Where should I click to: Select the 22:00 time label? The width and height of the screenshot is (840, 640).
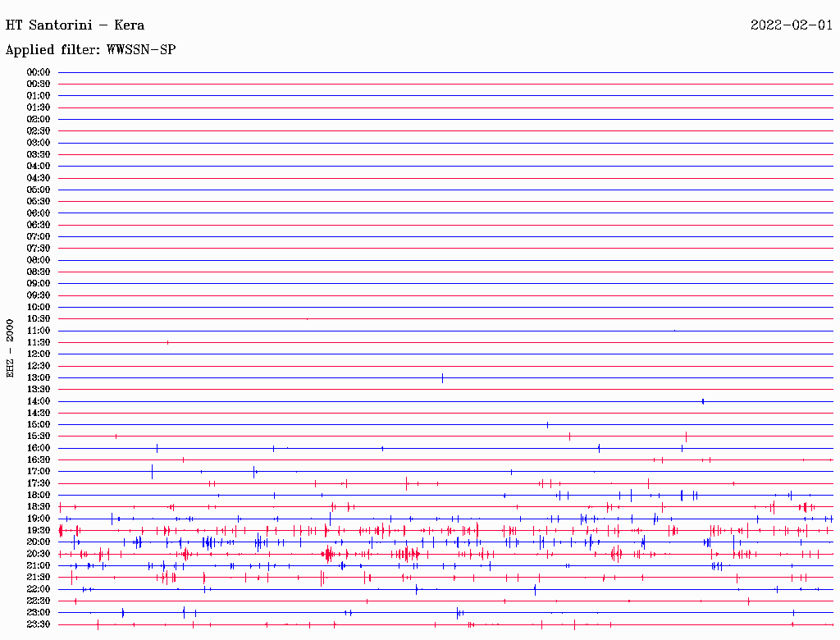coord(39,589)
